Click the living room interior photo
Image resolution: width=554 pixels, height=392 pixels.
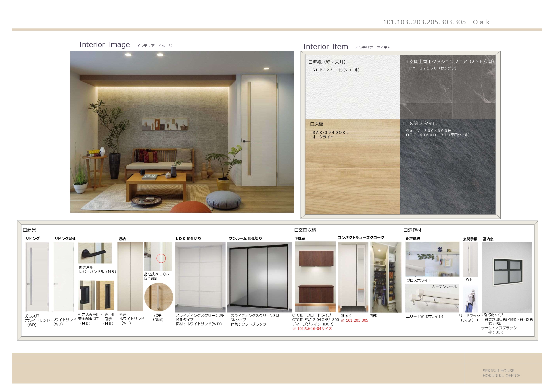pyautogui.click(x=182, y=132)
